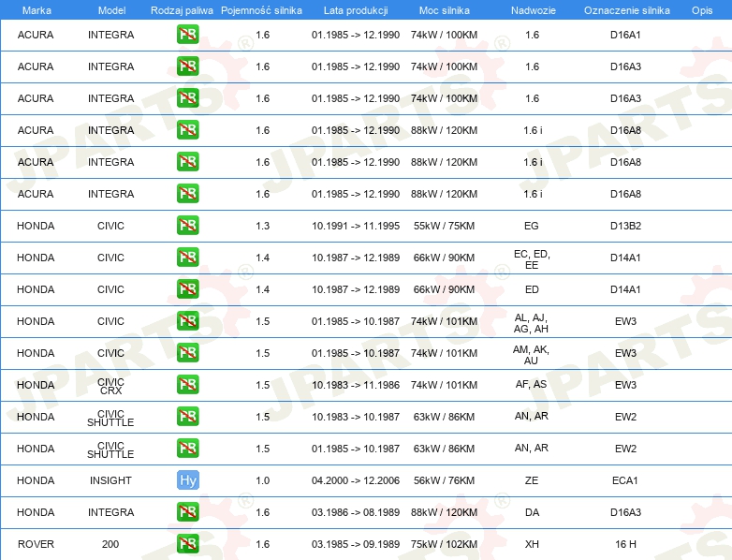732x560 pixels.
Task: Click the HONDA cell in the D13B2 row
Action: click(36, 226)
